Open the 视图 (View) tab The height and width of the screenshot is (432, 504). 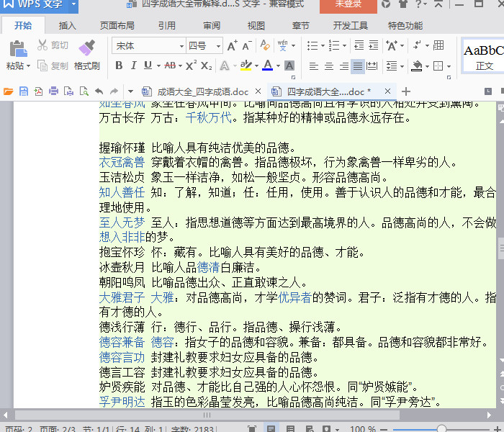pyautogui.click(x=256, y=25)
